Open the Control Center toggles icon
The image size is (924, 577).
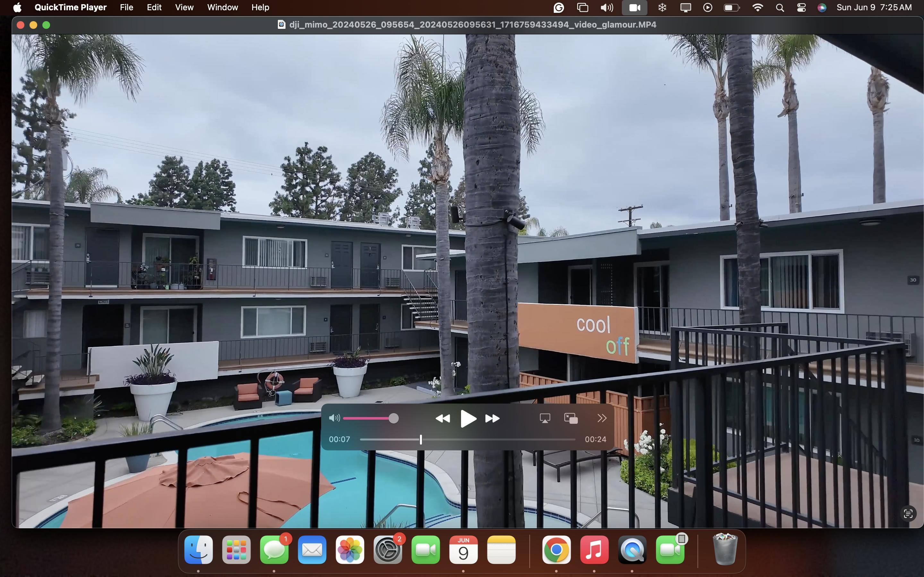[x=801, y=7]
